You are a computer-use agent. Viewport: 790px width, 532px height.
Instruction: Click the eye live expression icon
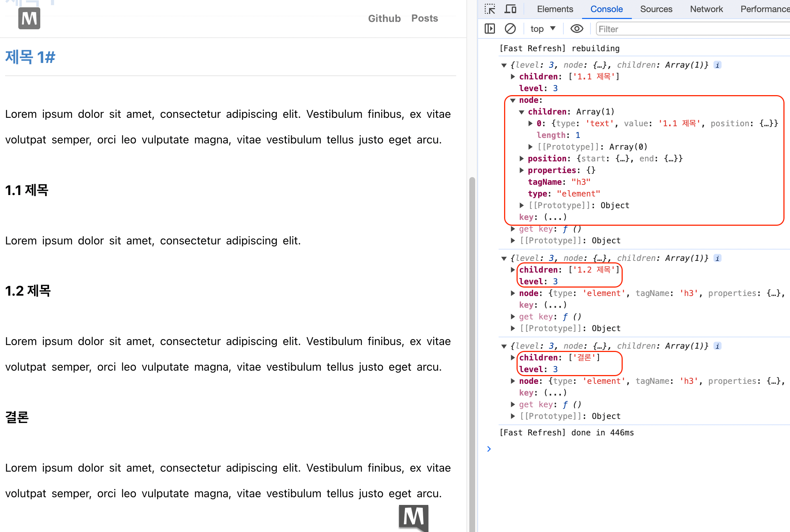577,29
